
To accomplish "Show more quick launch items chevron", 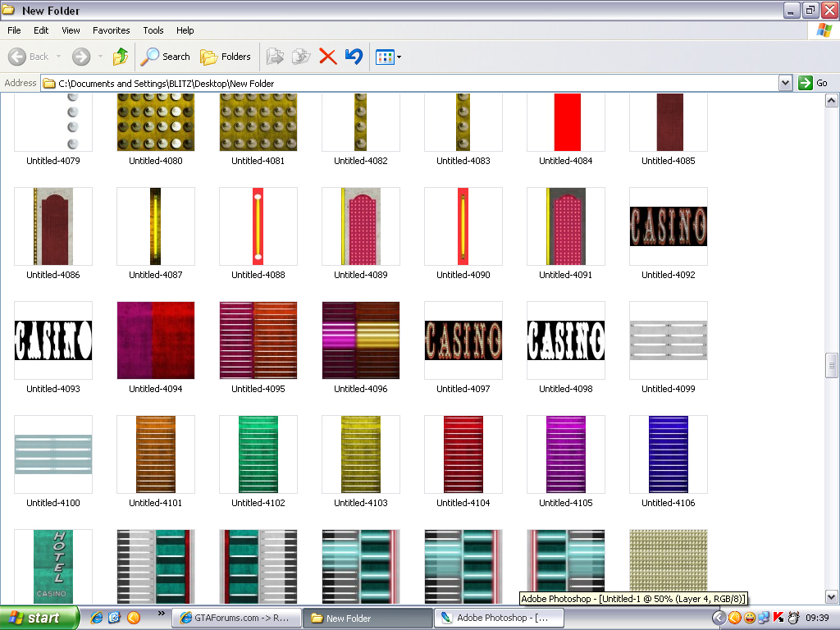I will point(161,613).
